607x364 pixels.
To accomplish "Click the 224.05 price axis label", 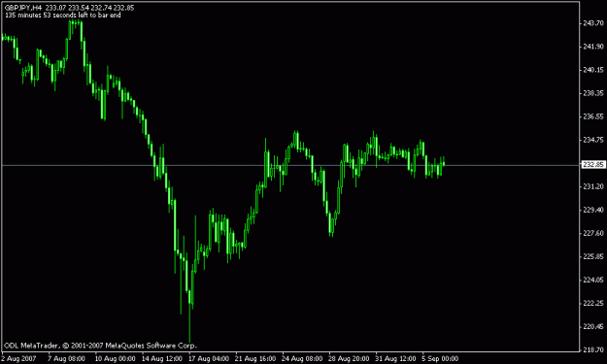I will (x=593, y=280).
